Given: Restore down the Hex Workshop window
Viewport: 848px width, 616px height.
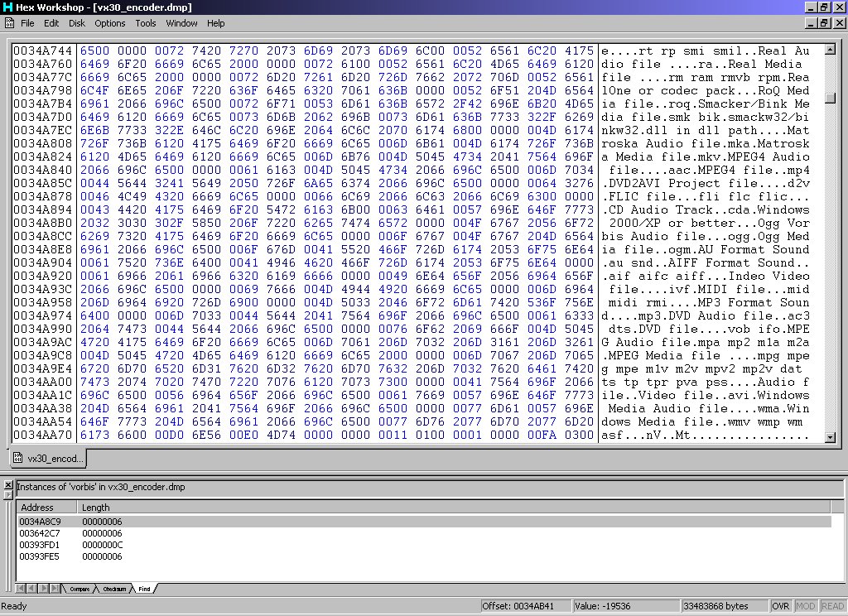Looking at the screenshot, I should pyautogui.click(x=824, y=7).
